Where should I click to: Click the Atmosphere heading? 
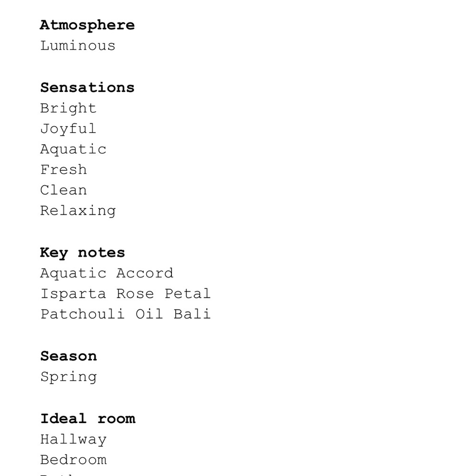pyautogui.click(x=87, y=26)
